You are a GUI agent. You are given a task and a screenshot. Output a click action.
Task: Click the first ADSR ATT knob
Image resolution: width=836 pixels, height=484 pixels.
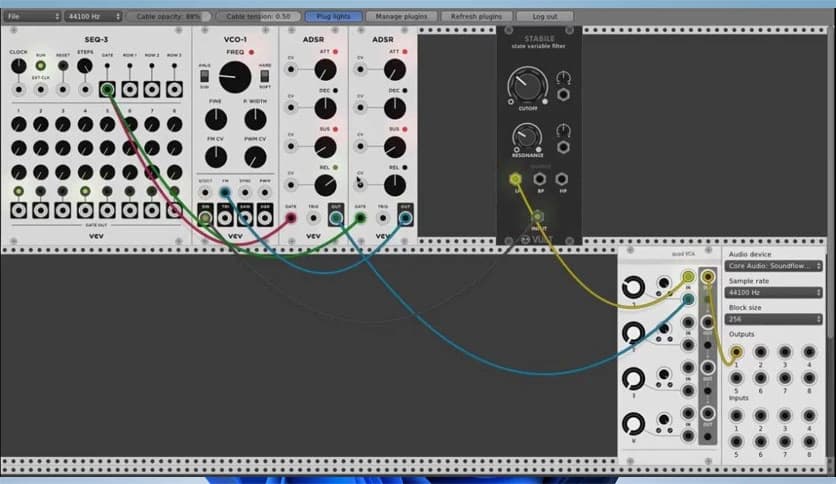click(x=323, y=69)
